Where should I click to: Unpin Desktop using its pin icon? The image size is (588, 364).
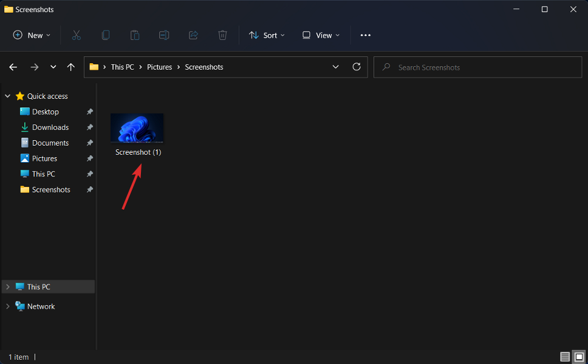90,112
